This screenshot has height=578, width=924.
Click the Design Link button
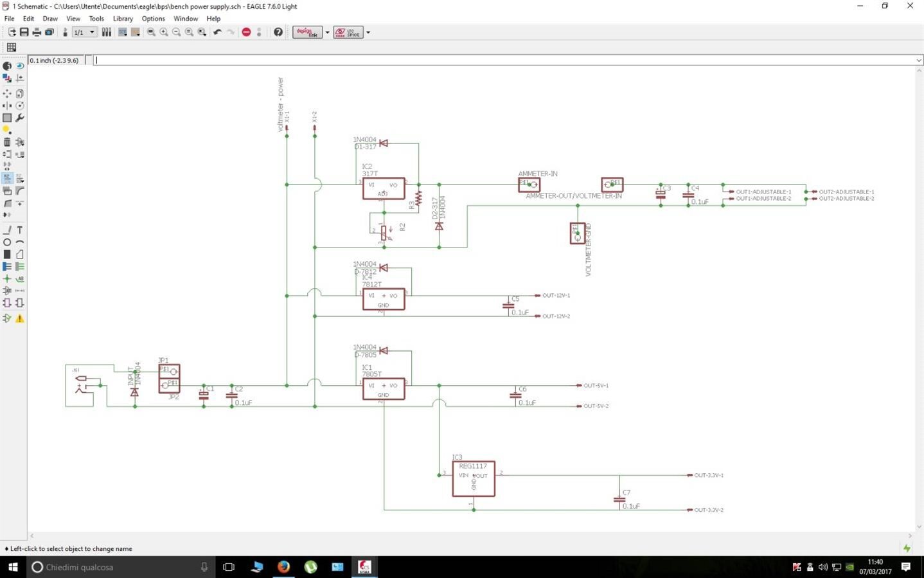tap(307, 32)
